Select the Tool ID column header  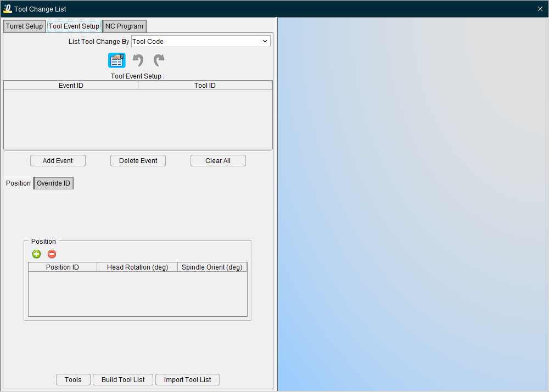(205, 86)
